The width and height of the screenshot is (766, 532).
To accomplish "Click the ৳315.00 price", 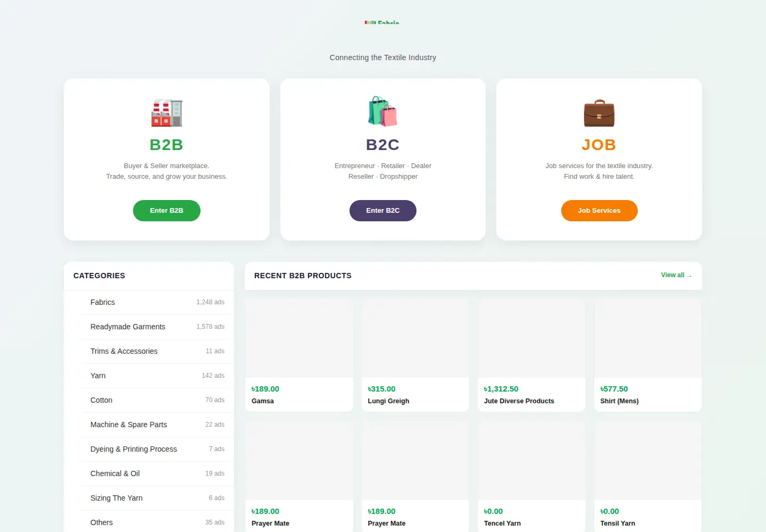I will coord(381,389).
